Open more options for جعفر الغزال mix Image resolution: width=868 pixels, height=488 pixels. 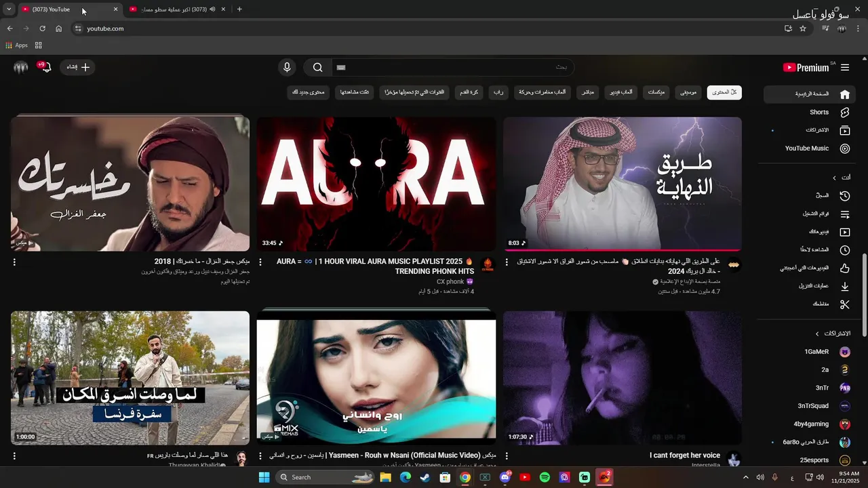[x=14, y=262]
